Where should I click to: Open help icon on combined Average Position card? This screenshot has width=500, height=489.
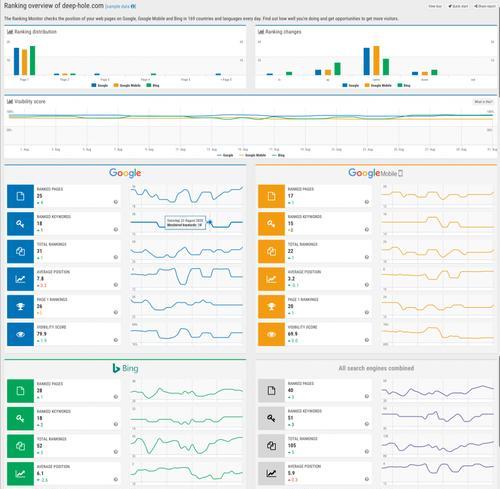367,479
